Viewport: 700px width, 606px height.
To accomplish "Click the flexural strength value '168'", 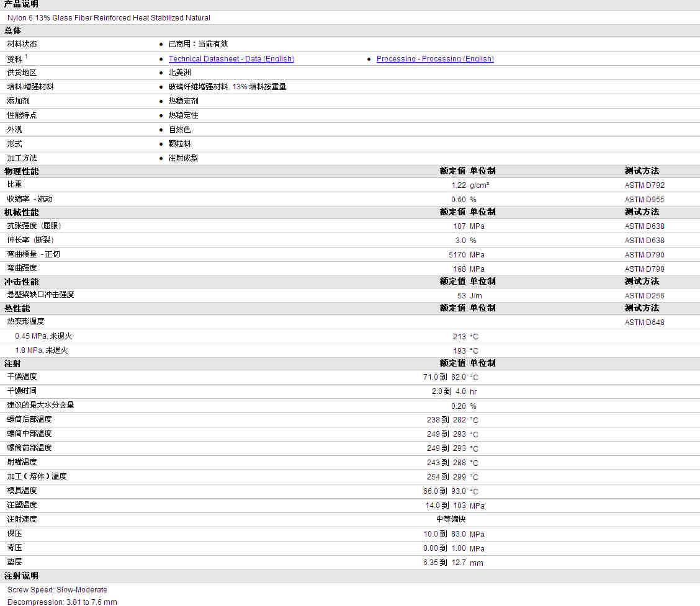I will tap(459, 269).
